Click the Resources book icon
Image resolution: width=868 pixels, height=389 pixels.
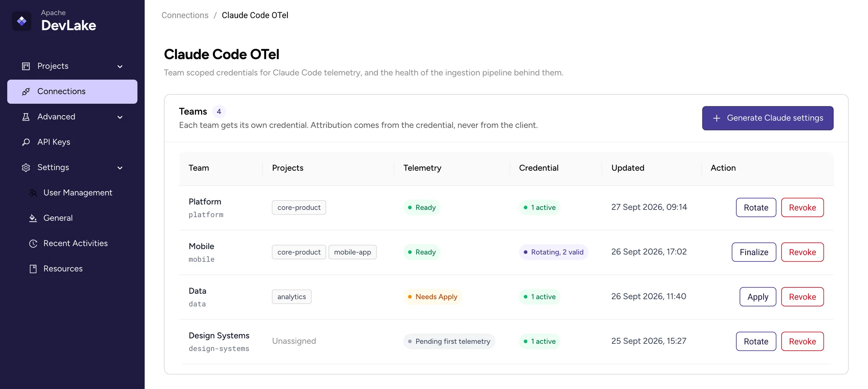click(x=33, y=269)
